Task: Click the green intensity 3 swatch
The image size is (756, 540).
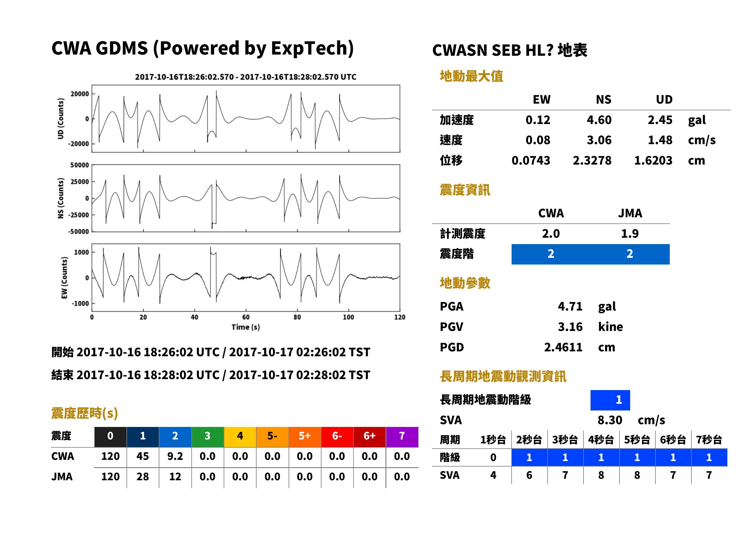Action: point(208,437)
